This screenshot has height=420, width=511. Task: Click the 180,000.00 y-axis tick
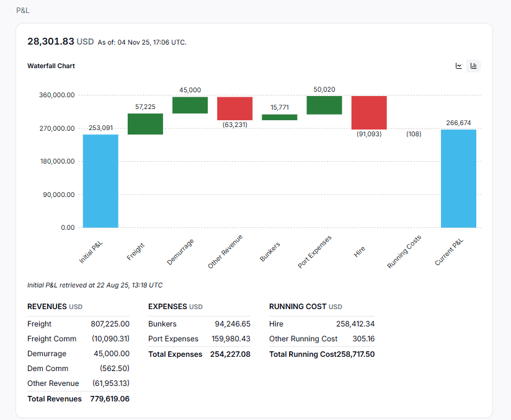pyautogui.click(x=57, y=161)
